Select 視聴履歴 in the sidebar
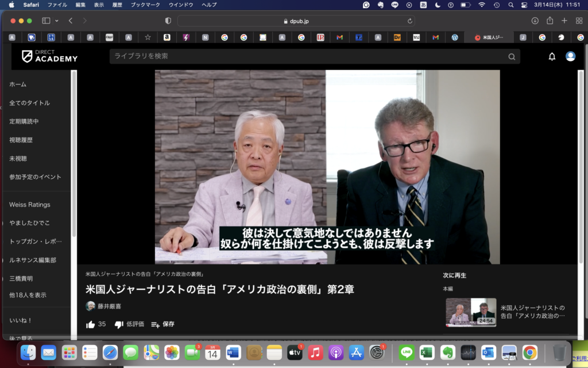588x368 pixels. 21,140
